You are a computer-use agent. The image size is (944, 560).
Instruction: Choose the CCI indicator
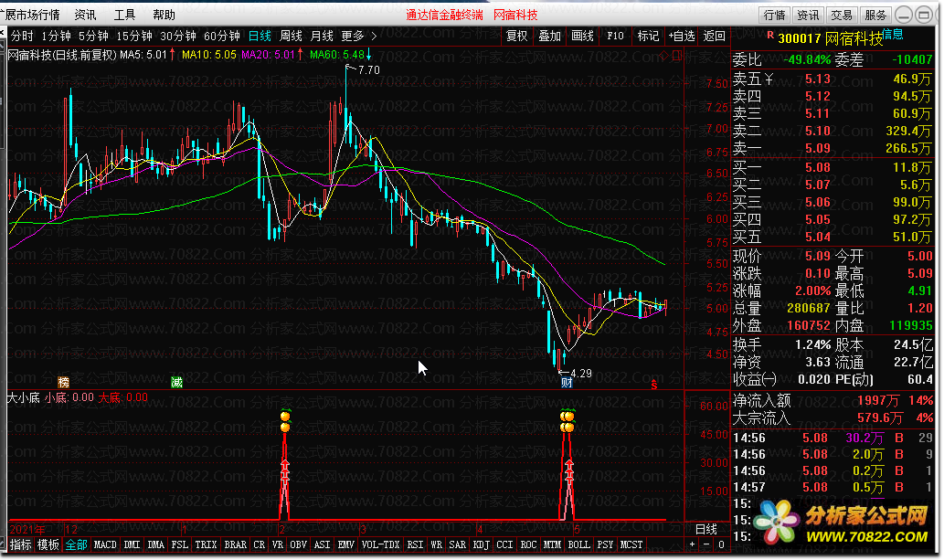pyautogui.click(x=504, y=545)
